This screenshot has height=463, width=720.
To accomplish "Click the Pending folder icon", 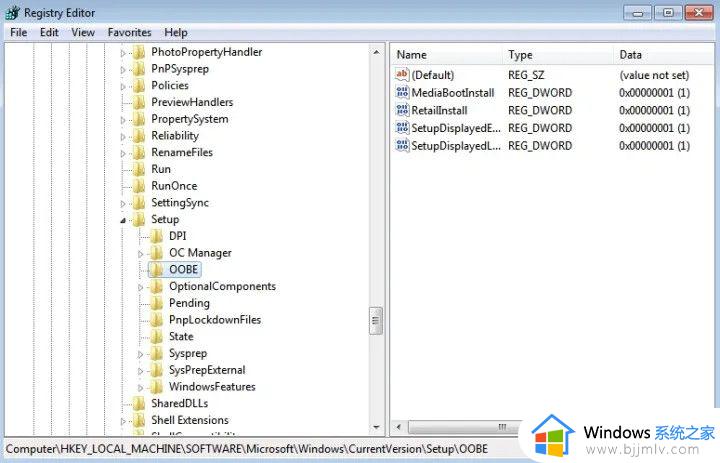I will (x=157, y=303).
